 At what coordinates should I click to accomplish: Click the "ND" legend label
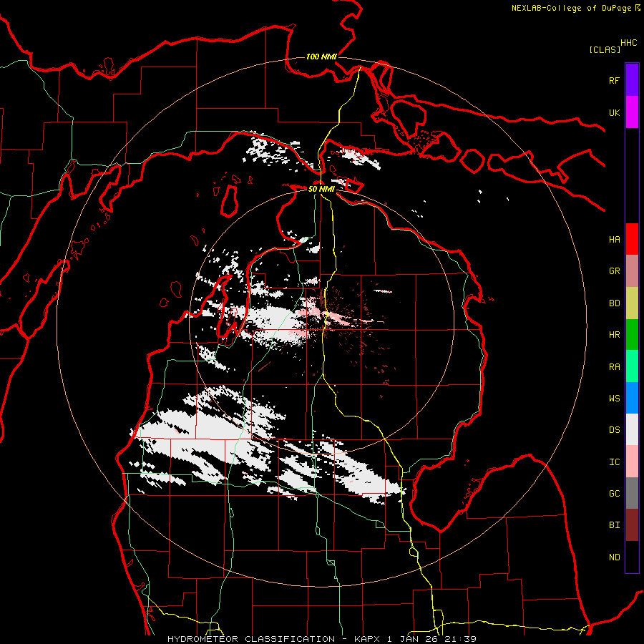point(614,557)
